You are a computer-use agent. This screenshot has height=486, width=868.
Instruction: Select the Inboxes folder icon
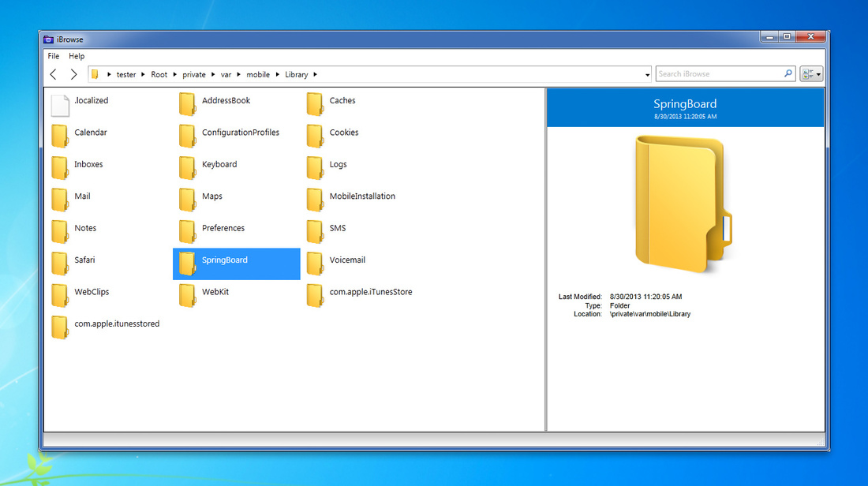(x=60, y=168)
